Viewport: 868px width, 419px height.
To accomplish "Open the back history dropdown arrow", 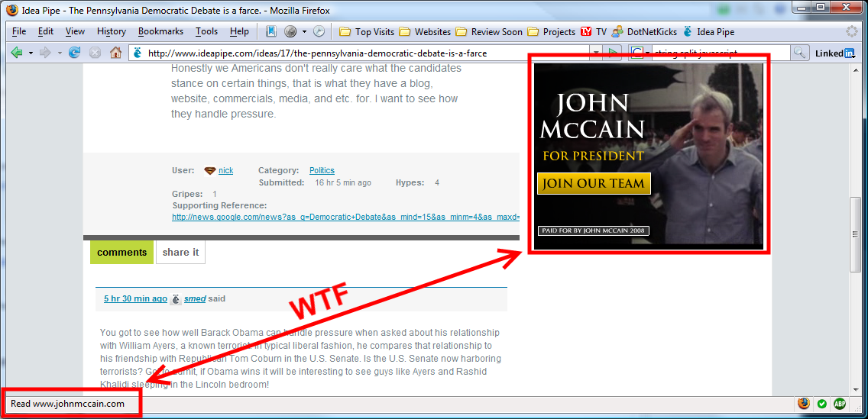I will coord(31,53).
